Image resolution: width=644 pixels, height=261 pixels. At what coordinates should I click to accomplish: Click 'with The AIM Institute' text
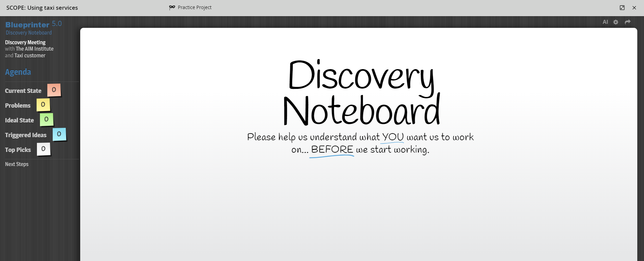click(x=29, y=49)
